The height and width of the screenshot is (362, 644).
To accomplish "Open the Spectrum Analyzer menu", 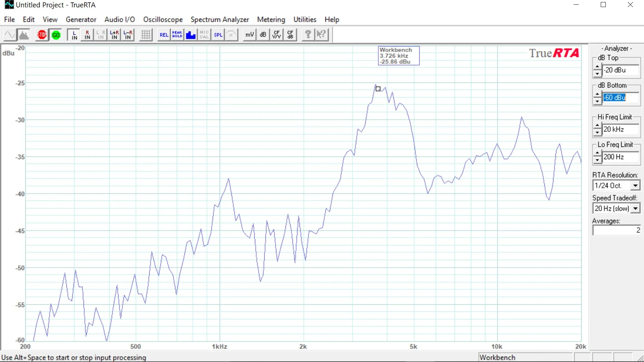I will pyautogui.click(x=220, y=19).
